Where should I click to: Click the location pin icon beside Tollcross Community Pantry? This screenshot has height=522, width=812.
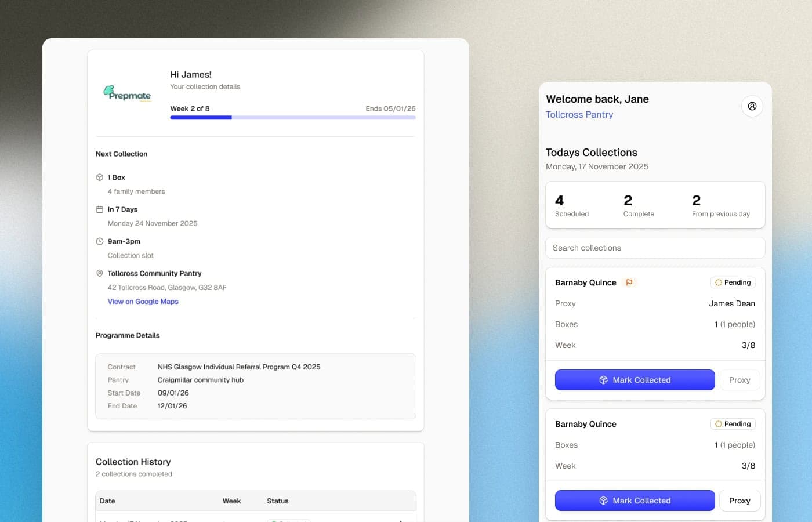pos(100,273)
